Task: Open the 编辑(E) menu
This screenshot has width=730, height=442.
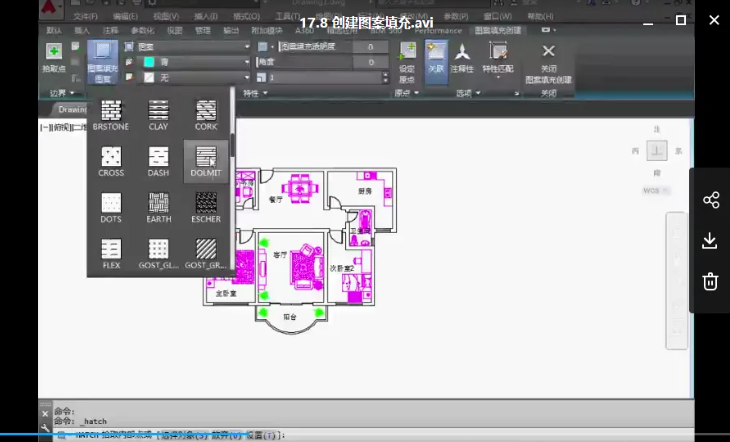Action: (125, 16)
